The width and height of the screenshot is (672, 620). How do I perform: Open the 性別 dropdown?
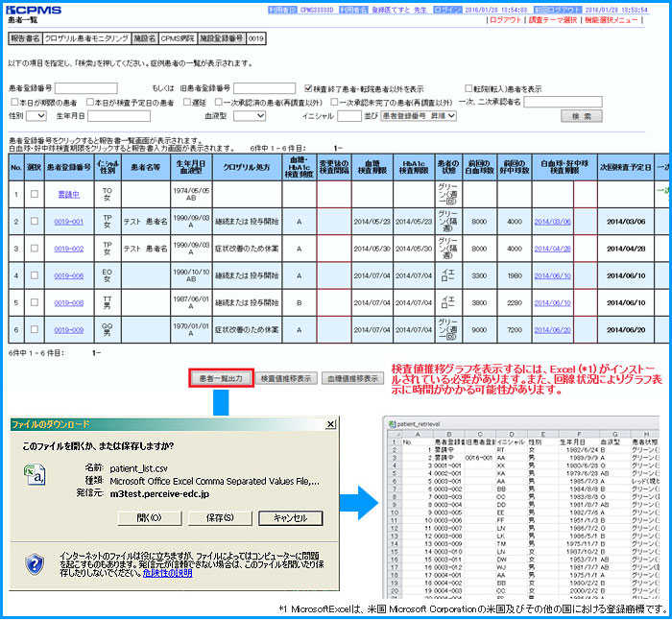click(x=36, y=116)
